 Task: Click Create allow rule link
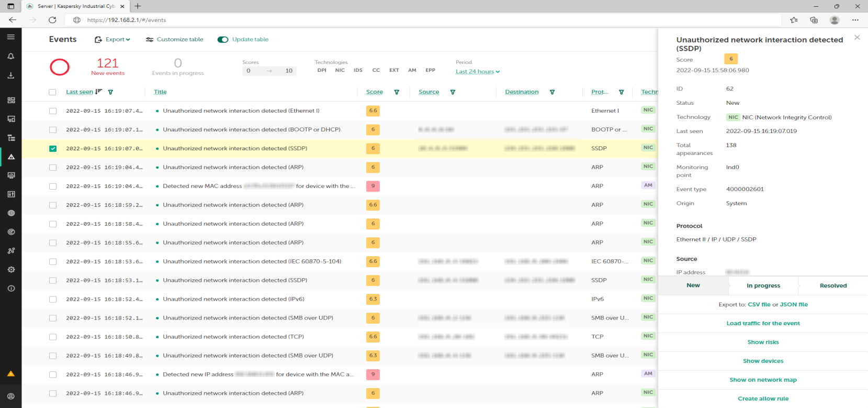pos(763,399)
